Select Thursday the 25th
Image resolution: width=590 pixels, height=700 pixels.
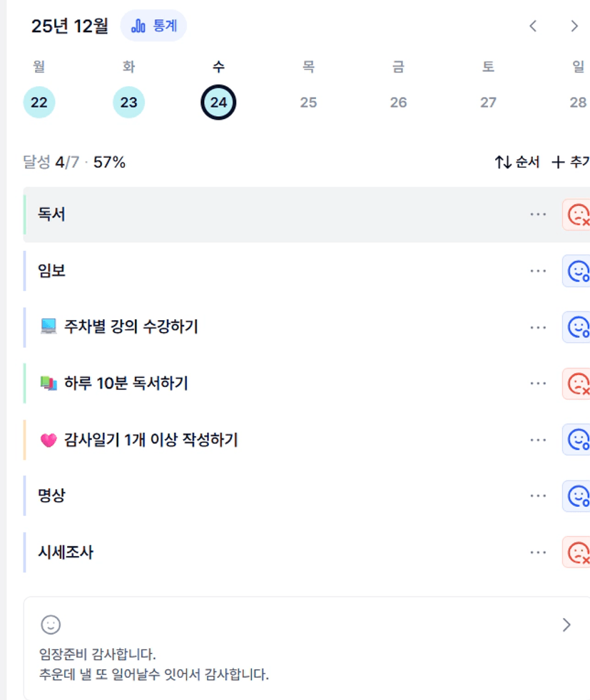(308, 103)
